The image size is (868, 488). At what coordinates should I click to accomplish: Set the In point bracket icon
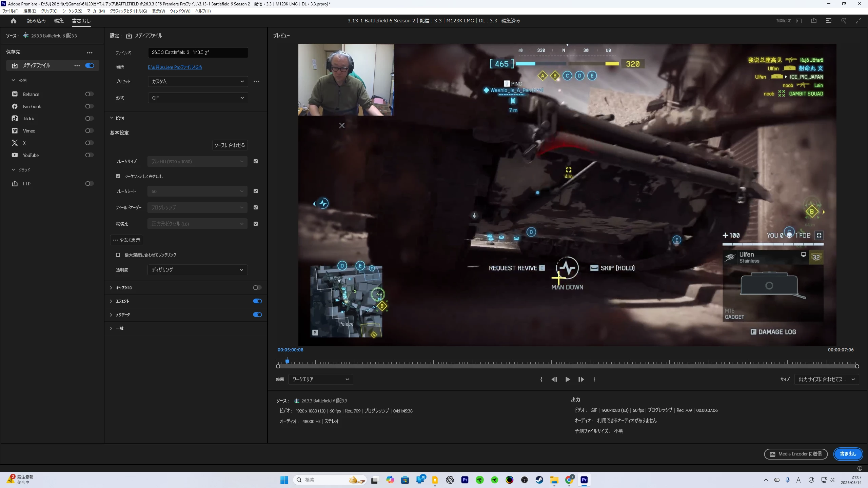pos(541,379)
